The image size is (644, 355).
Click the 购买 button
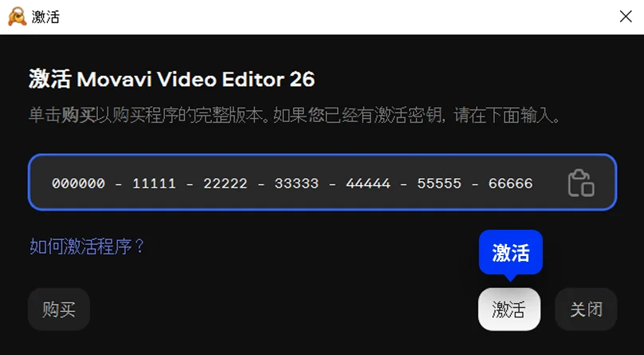tap(59, 309)
